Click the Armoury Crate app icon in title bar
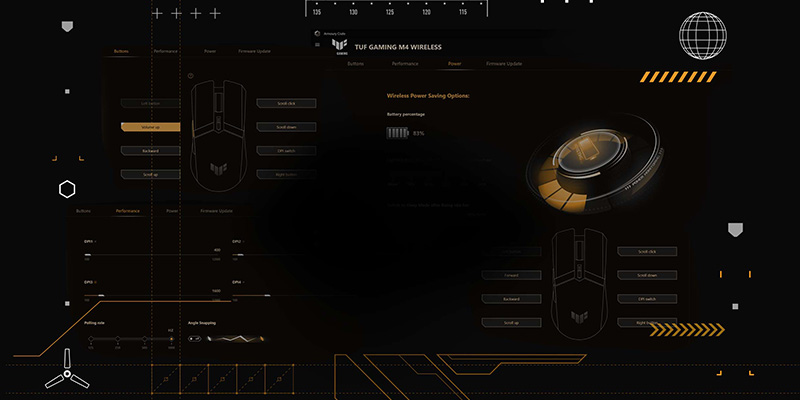 [x=317, y=34]
